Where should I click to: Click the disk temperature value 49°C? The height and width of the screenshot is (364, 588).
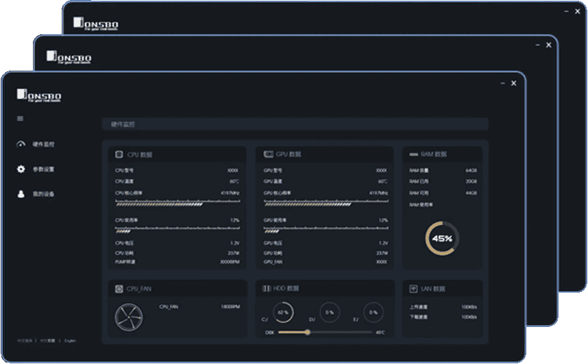click(x=380, y=332)
